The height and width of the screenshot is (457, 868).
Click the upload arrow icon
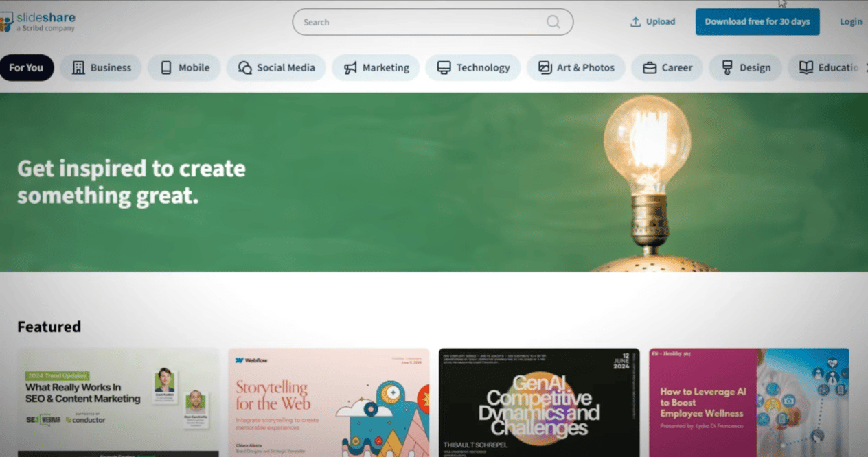(635, 22)
